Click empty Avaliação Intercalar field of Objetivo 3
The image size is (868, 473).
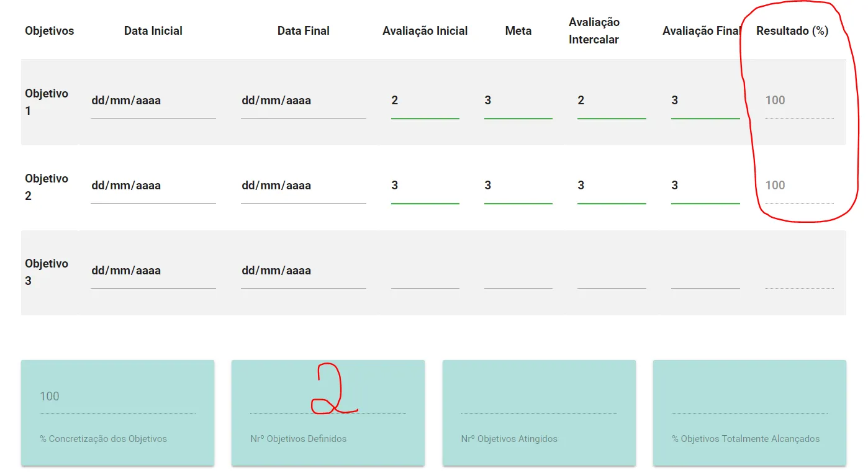(611, 277)
